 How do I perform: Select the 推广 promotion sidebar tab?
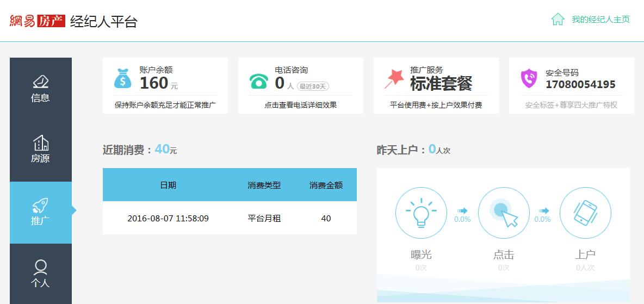point(41,213)
